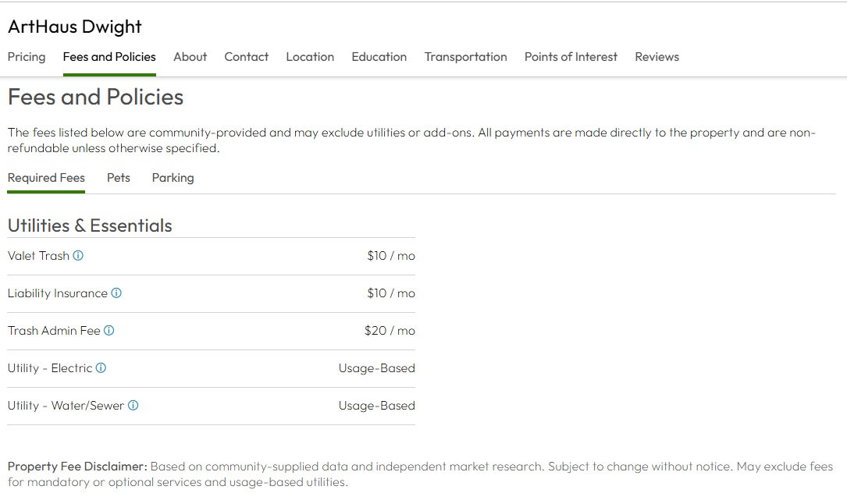Switch to the Contact tab

(x=246, y=57)
